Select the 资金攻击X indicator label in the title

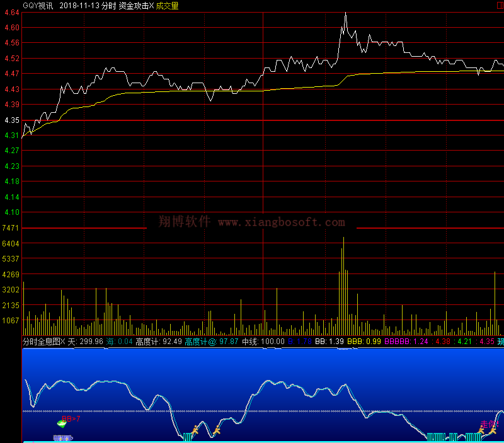click(136, 6)
